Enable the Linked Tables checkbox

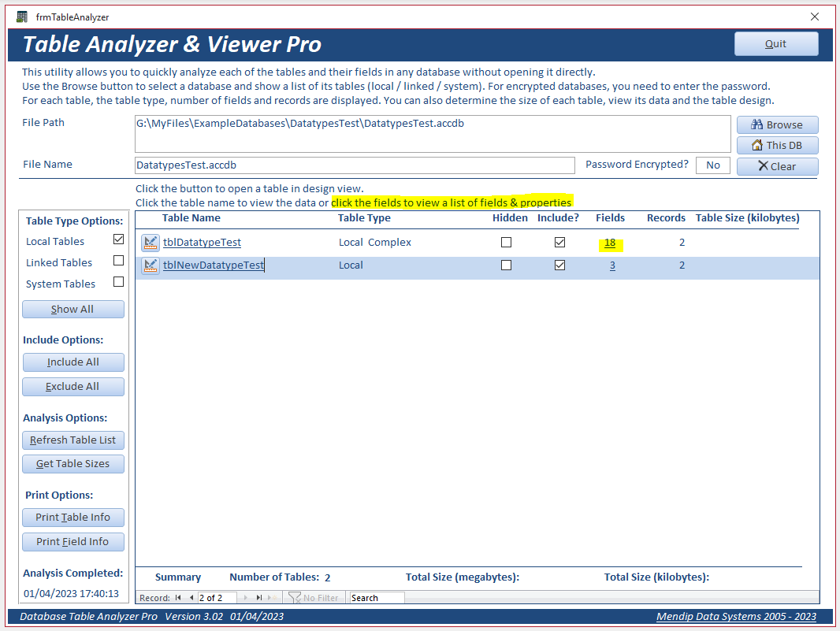118,260
